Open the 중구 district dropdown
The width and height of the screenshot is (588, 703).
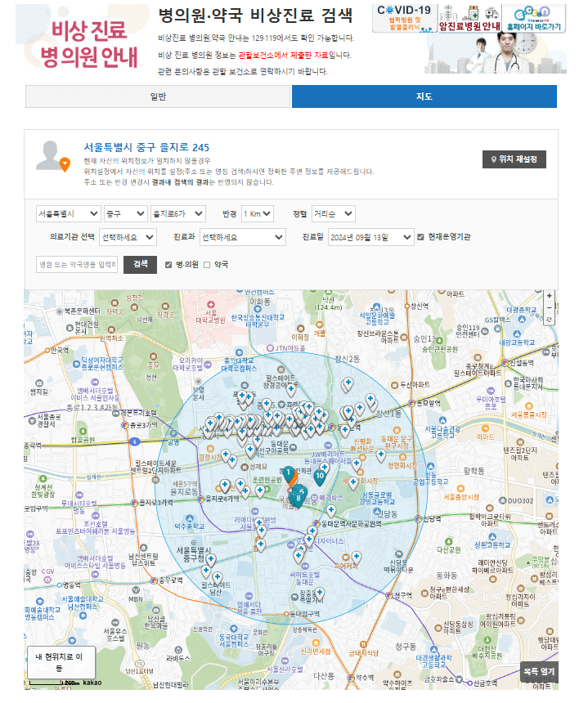pos(126,214)
